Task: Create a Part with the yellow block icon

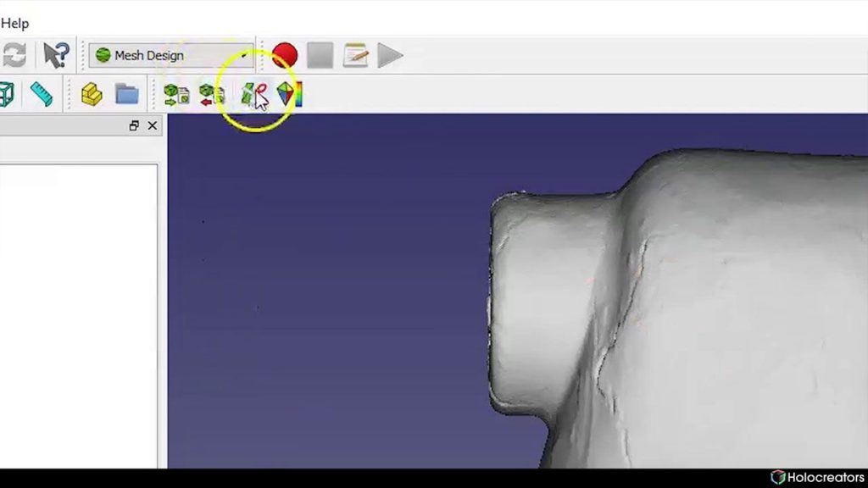Action: (x=92, y=94)
